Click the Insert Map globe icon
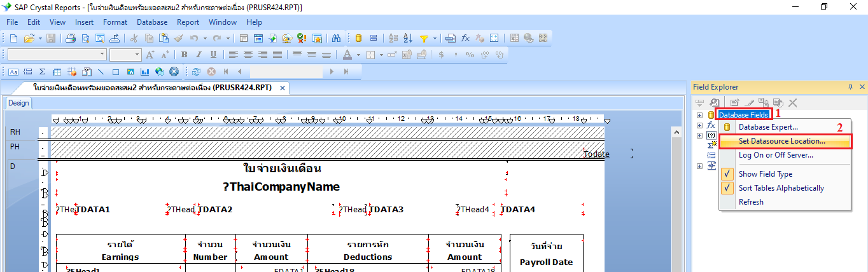Image resolution: width=868 pixels, height=272 pixels. (x=160, y=72)
